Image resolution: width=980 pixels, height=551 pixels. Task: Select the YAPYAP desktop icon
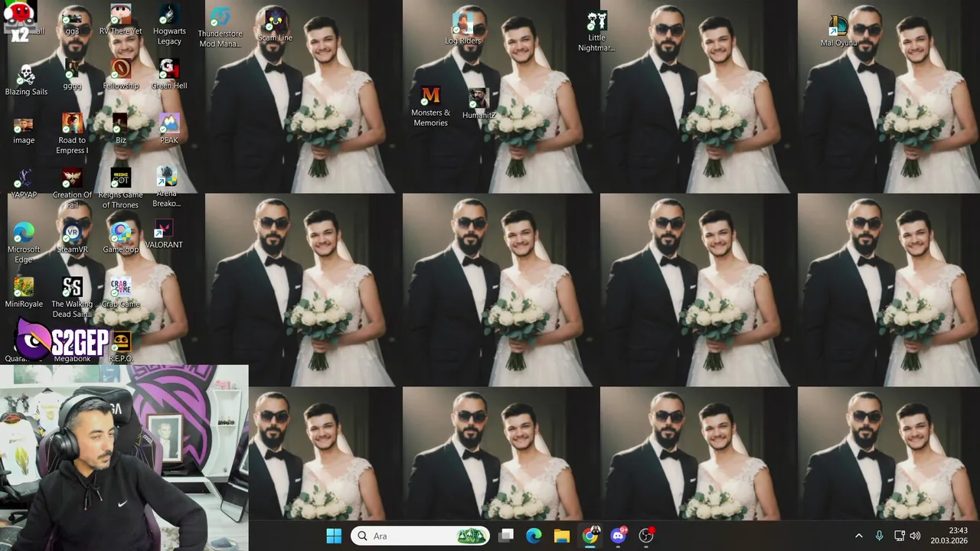pyautogui.click(x=24, y=184)
